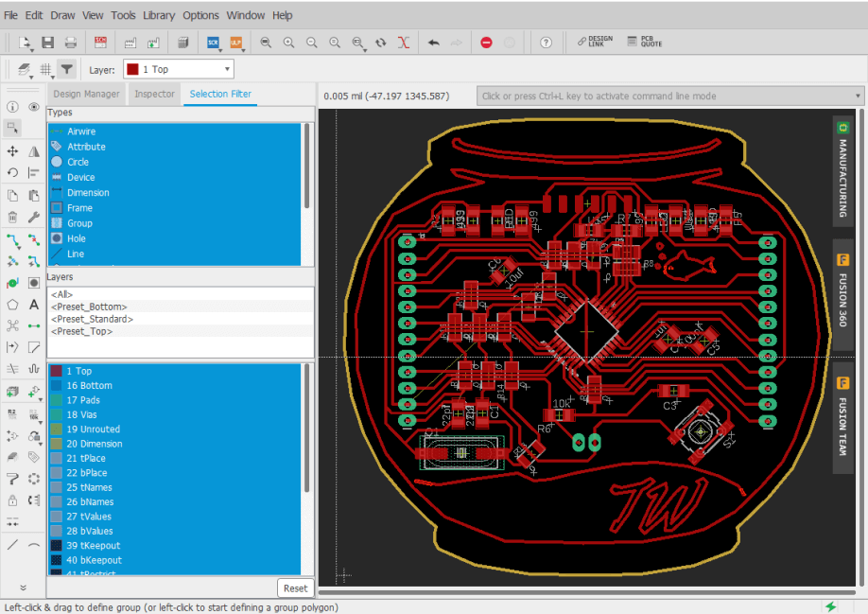This screenshot has height=614, width=868.
Task: Open the Library menu
Action: [159, 15]
